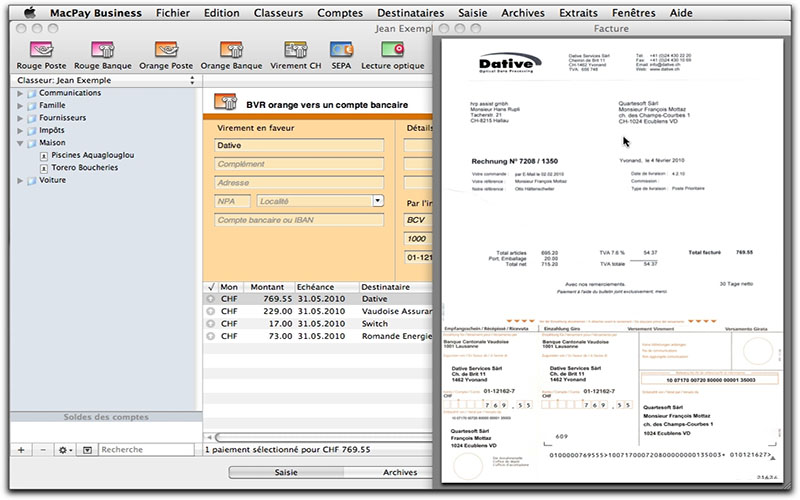Expand the Famille folder
The width and height of the screenshot is (800, 500).
(20, 106)
